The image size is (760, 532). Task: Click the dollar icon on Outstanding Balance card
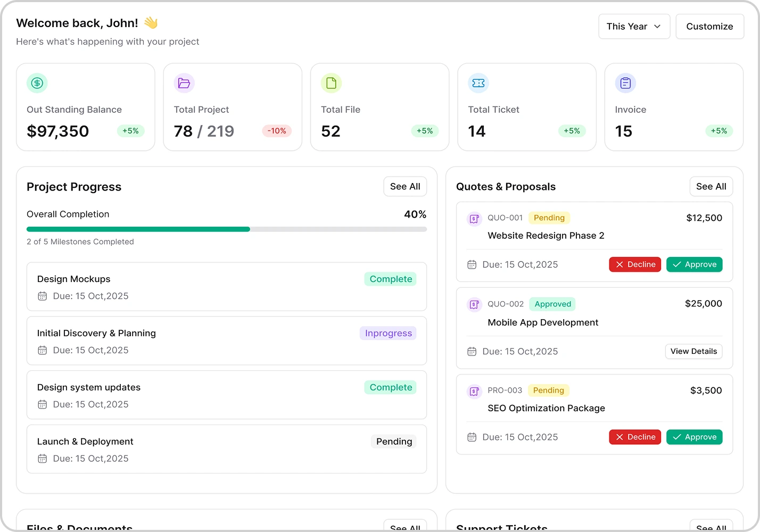[x=37, y=83]
